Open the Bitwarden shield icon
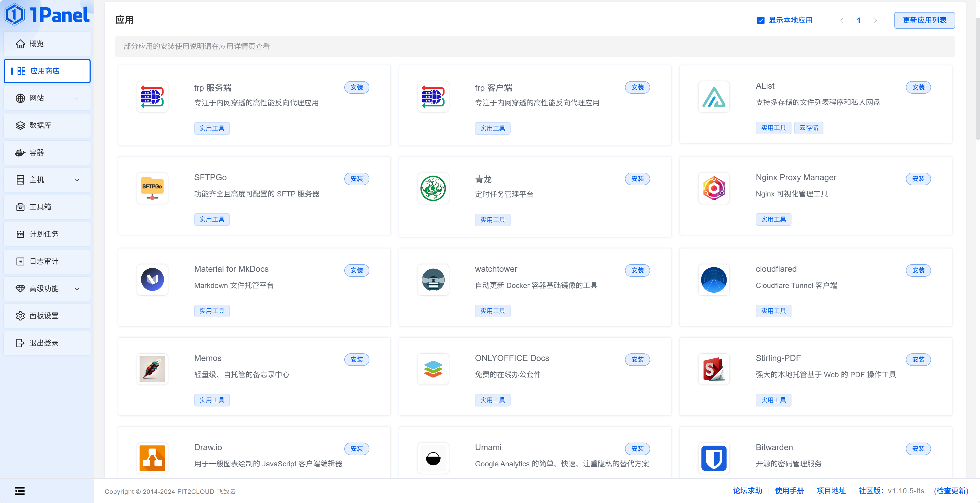The height and width of the screenshot is (503, 980). point(714,458)
